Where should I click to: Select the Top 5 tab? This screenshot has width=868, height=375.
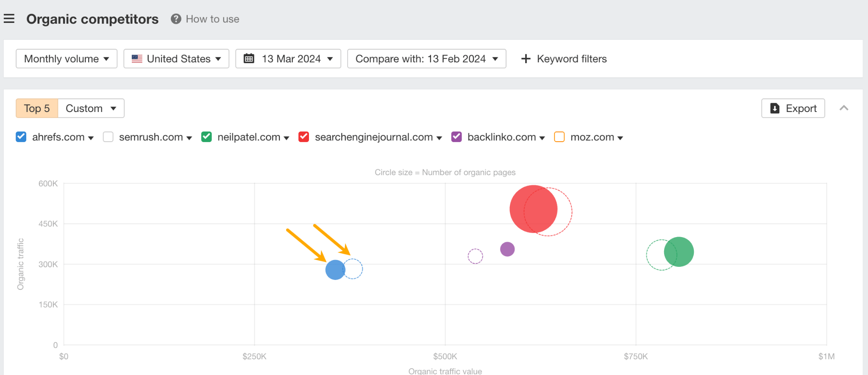point(37,108)
